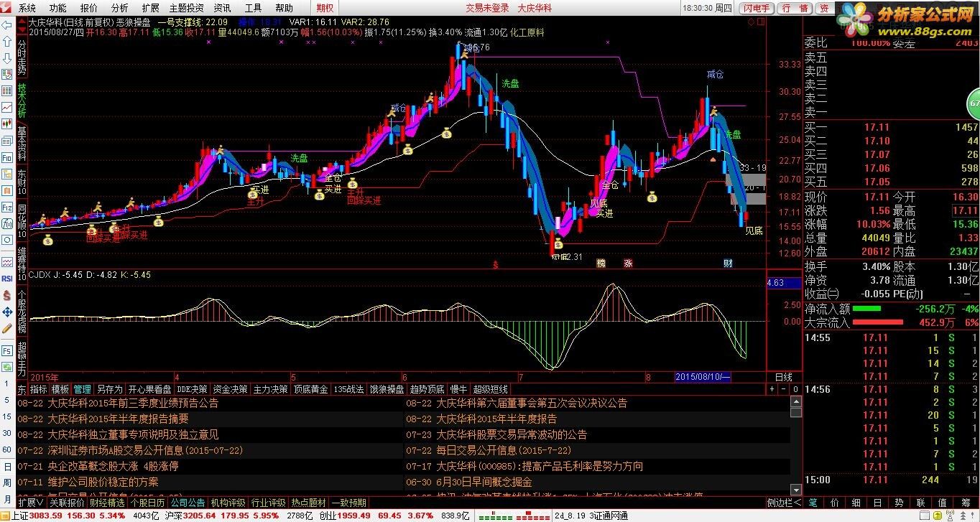Click the blue four-arrow move icon
Image resolution: width=980 pixels, height=522 pixels.
click(6, 312)
